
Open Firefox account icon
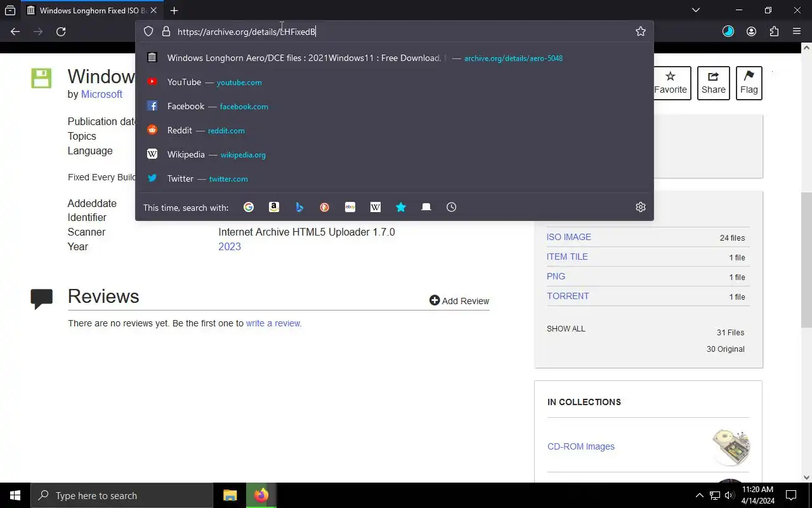click(x=751, y=31)
